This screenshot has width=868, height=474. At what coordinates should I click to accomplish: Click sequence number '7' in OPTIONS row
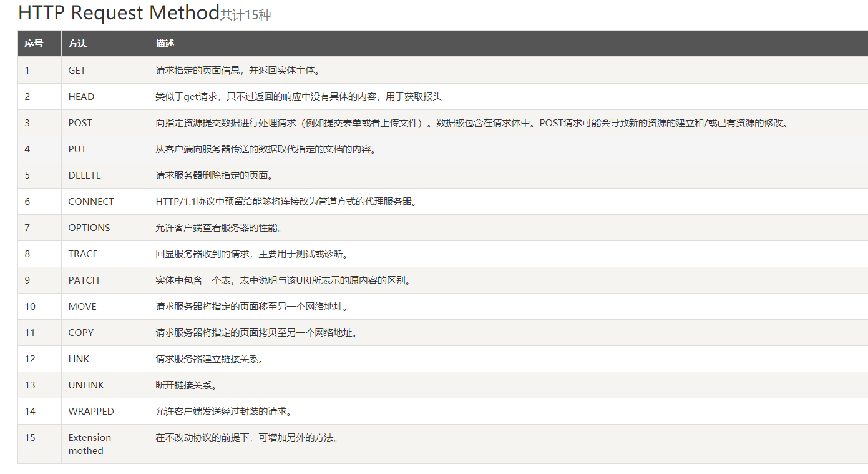click(27, 228)
